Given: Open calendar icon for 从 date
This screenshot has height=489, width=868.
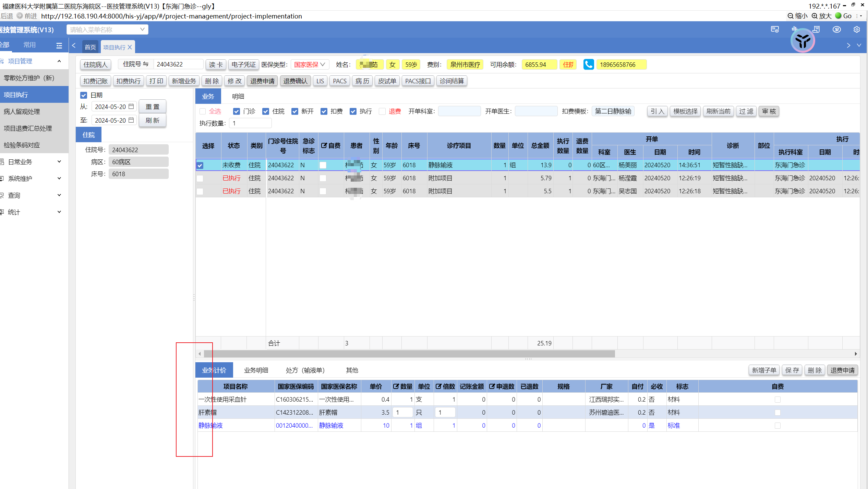Looking at the screenshot, I should click(131, 107).
